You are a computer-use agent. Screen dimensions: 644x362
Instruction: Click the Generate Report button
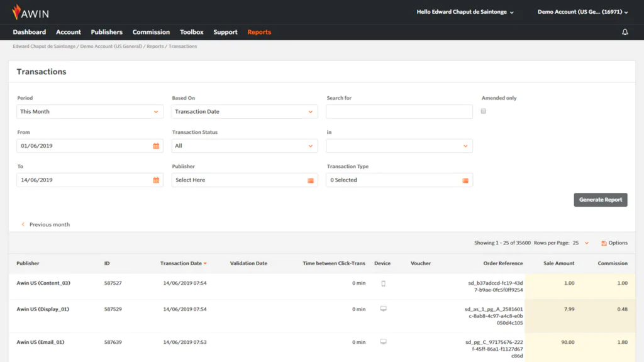click(601, 200)
